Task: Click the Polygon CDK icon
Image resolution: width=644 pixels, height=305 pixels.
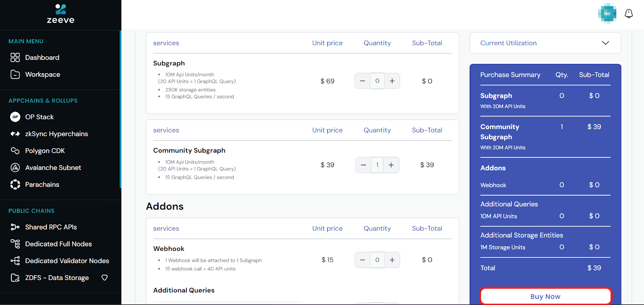Action: (15, 151)
